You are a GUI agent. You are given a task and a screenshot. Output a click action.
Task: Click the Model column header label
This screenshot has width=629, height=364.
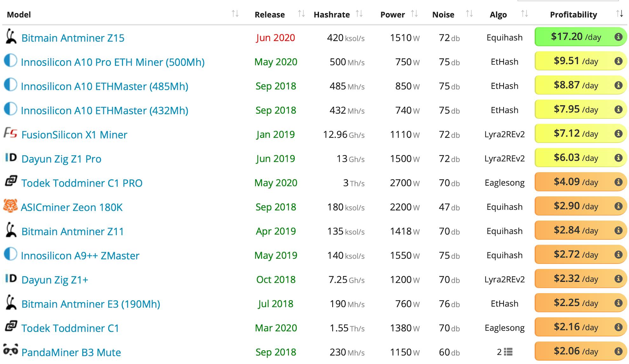tap(19, 15)
